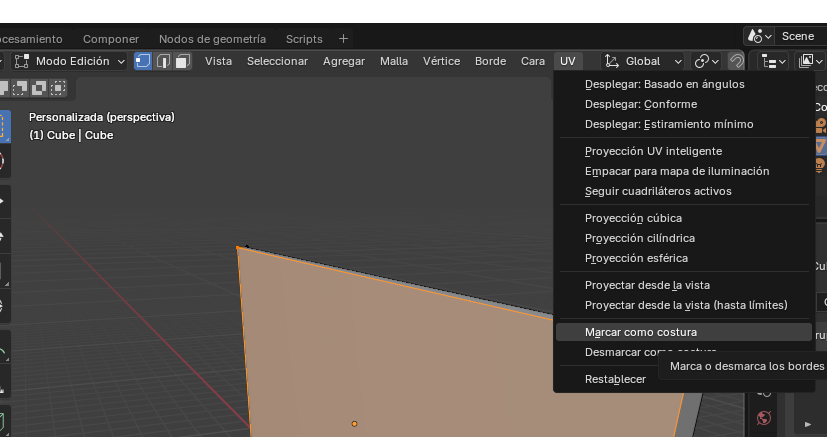Expand the pivot point dropdown
This screenshot has width=827, height=437.
point(707,61)
